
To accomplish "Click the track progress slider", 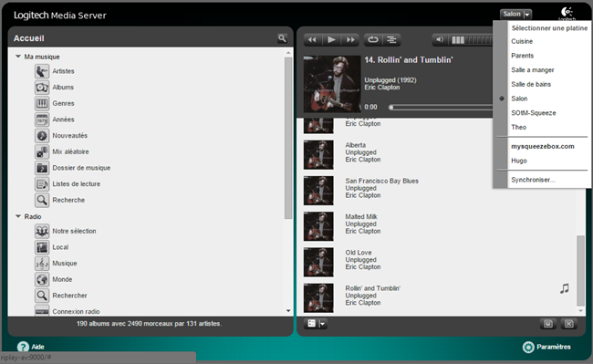I will 441,108.
